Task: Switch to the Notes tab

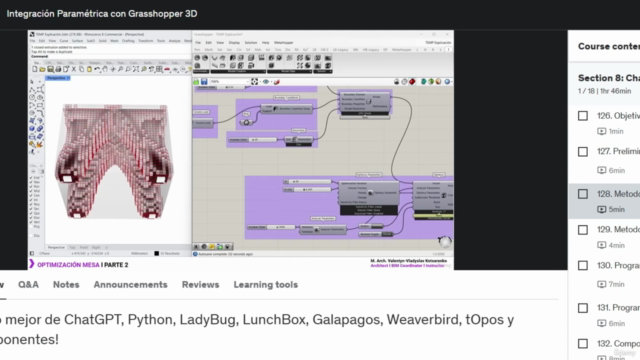Action: 66,285
